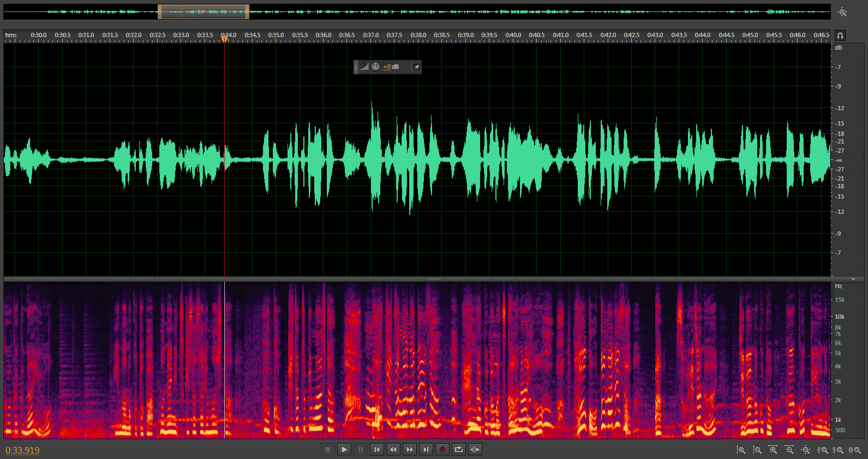This screenshot has height=459, width=868.
Task: Click the Fast Forward button
Action: coord(410,450)
